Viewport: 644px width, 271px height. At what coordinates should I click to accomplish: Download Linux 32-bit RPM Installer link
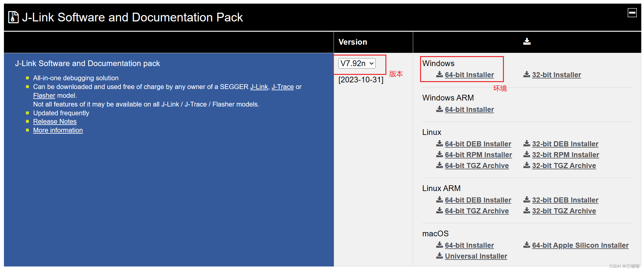[x=565, y=155]
